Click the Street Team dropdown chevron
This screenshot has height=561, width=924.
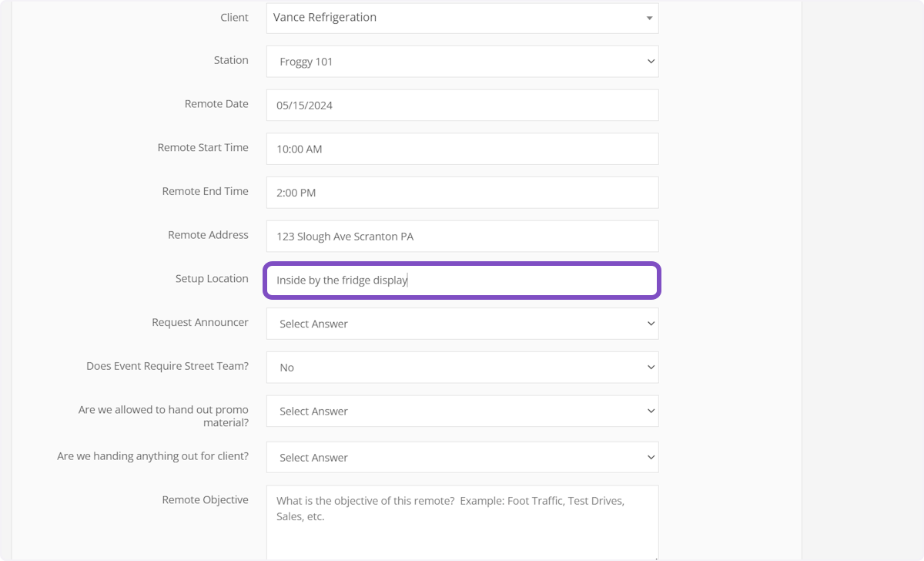click(651, 367)
